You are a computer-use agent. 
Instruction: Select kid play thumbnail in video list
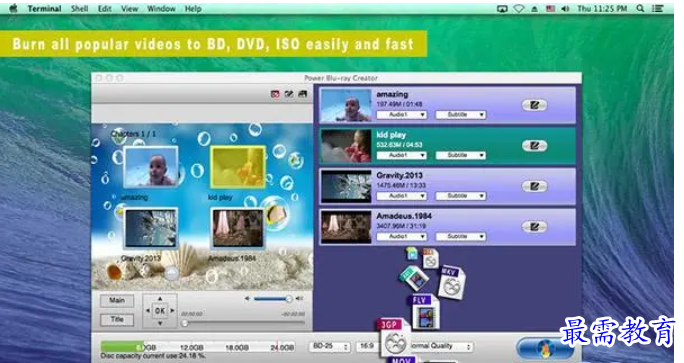coord(346,146)
